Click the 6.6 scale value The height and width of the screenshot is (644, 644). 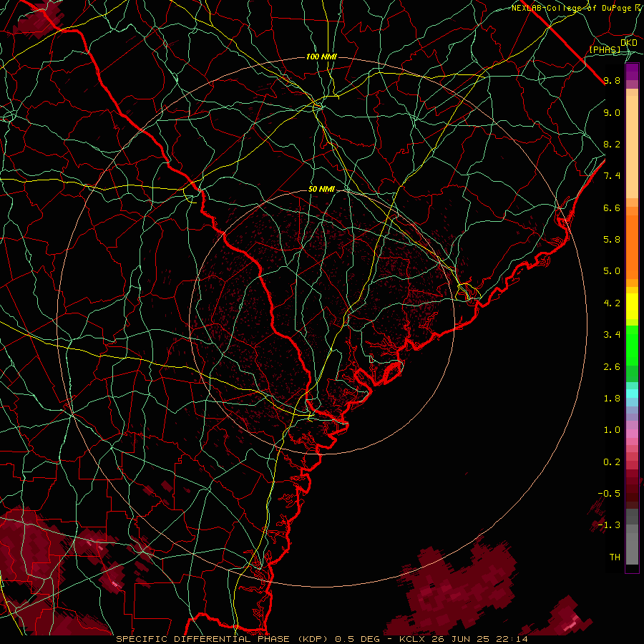(x=612, y=208)
